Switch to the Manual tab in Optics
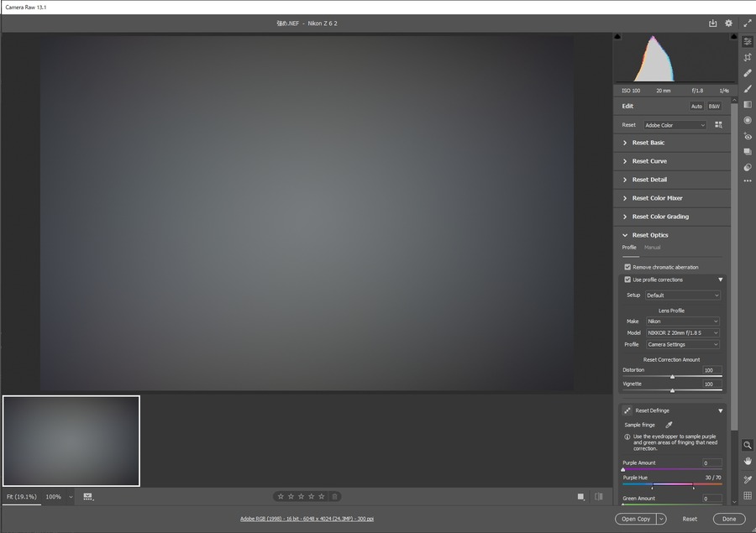Image resolution: width=756 pixels, height=533 pixels. tap(653, 248)
